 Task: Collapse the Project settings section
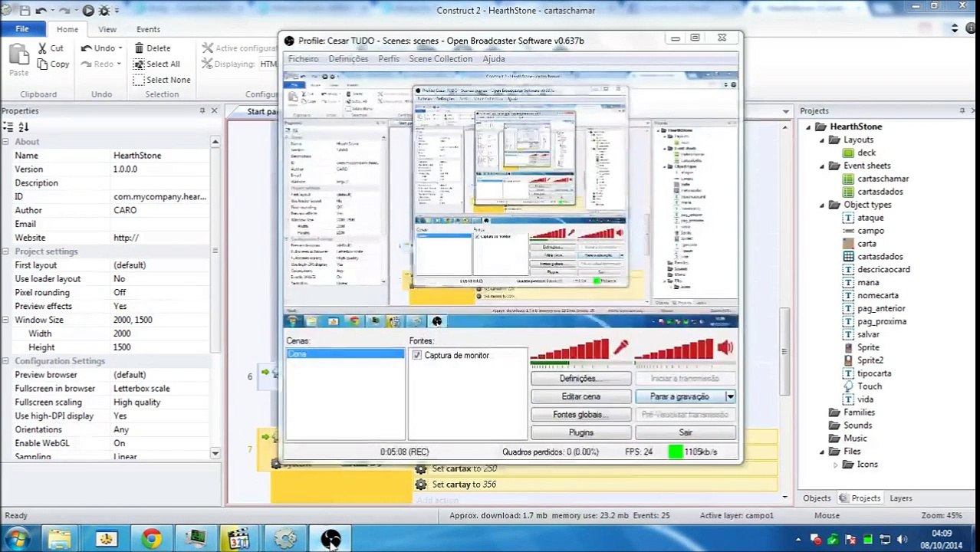coord(7,251)
